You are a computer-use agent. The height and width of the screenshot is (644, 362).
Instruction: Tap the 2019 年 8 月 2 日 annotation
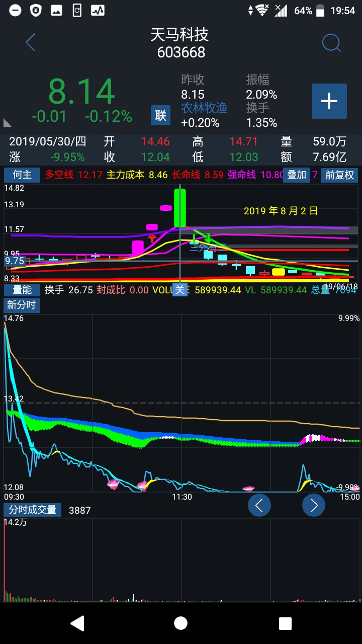(281, 211)
